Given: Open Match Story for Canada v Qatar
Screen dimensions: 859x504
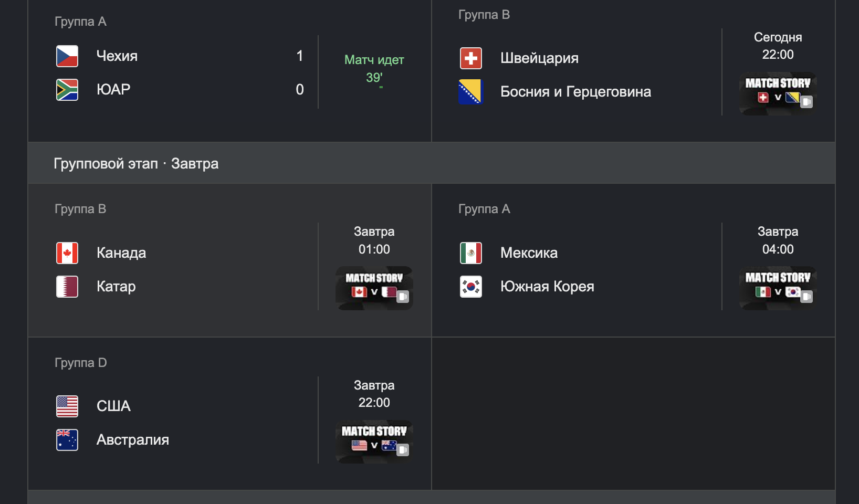Looking at the screenshot, I should pos(374,288).
